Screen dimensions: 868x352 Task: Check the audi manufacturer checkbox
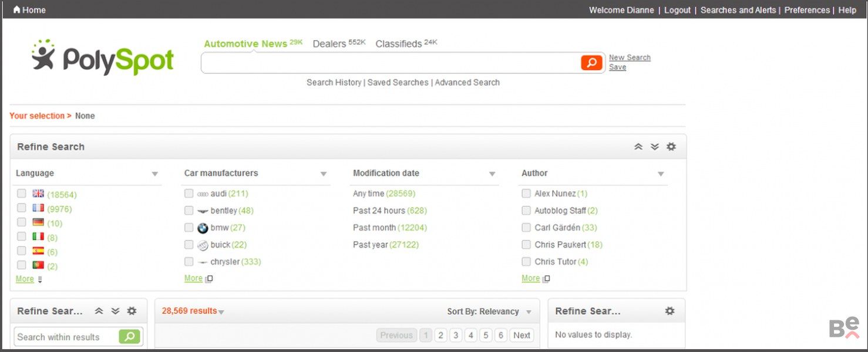189,194
